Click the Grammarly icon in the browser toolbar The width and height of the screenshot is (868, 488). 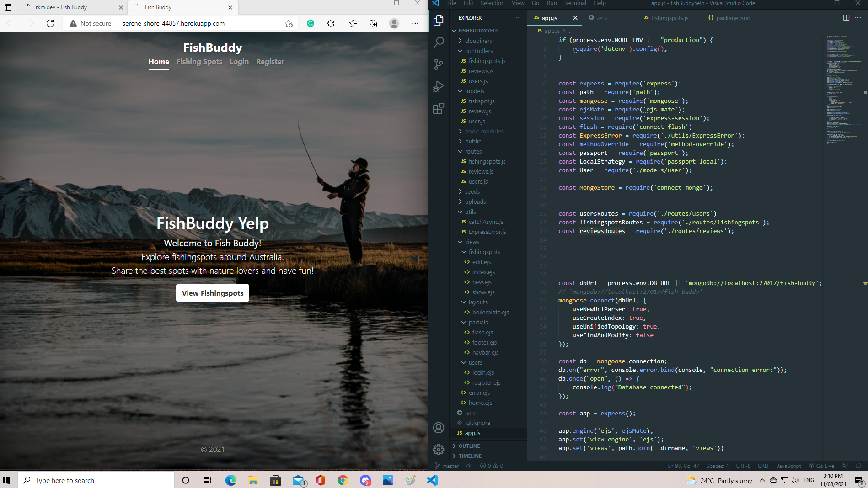coord(311,23)
